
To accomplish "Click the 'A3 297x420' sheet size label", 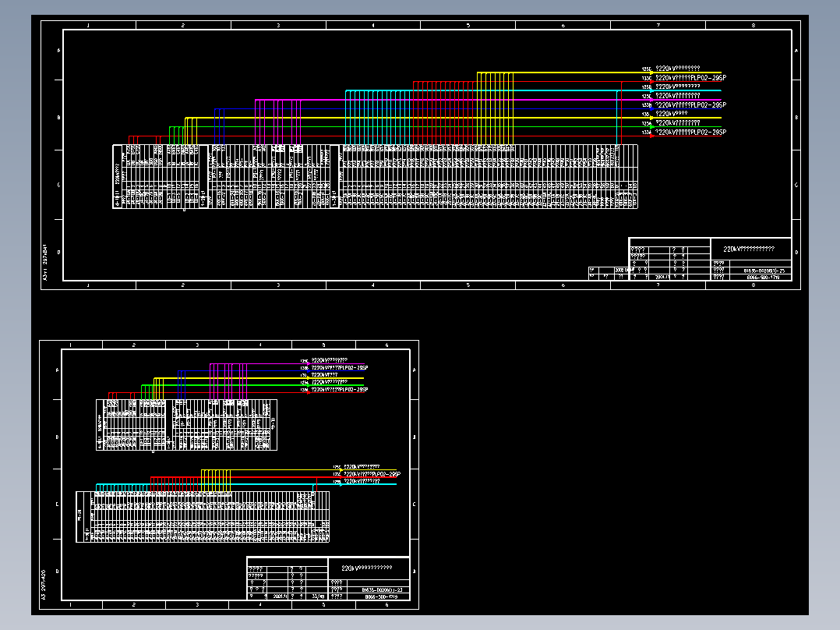I will [x=44, y=585].
